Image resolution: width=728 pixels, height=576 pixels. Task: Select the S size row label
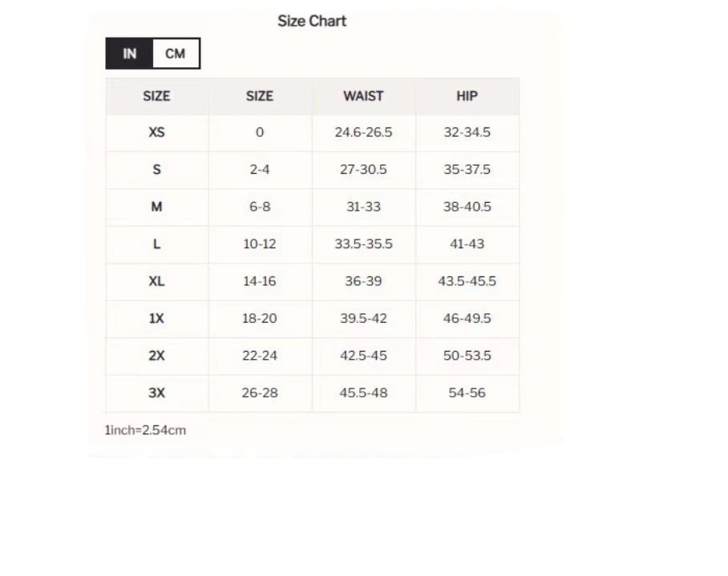[x=156, y=170]
